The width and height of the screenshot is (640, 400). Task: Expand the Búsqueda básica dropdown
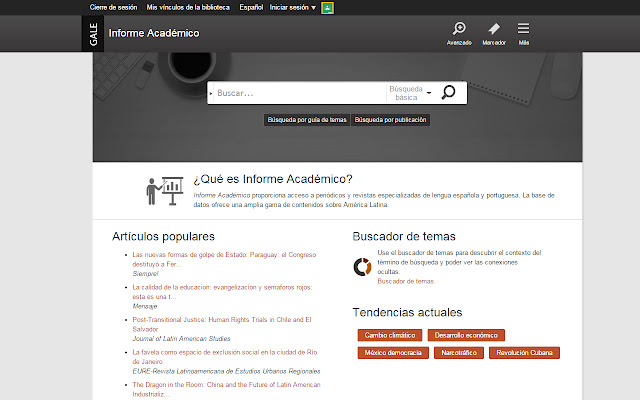pos(410,93)
